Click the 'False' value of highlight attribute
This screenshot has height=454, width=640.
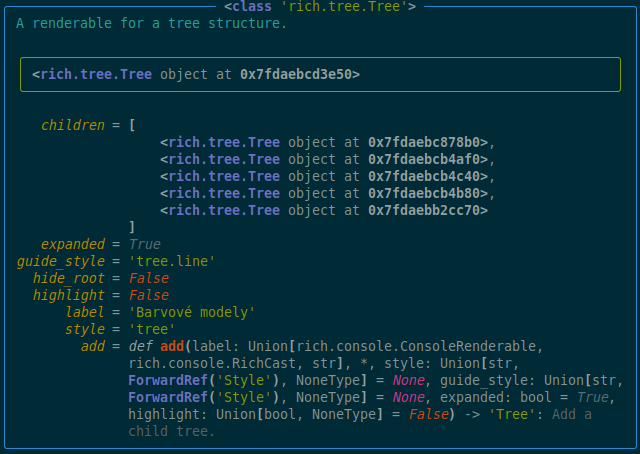[149, 295]
